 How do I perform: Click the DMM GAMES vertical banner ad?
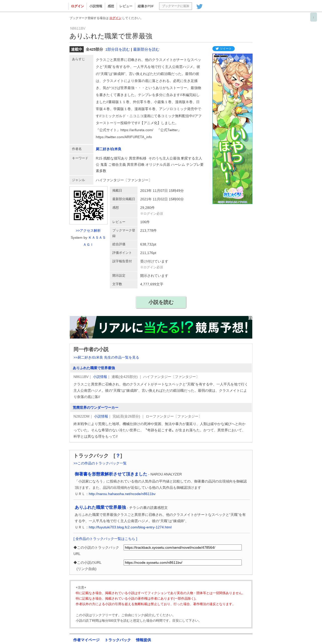(x=232, y=129)
